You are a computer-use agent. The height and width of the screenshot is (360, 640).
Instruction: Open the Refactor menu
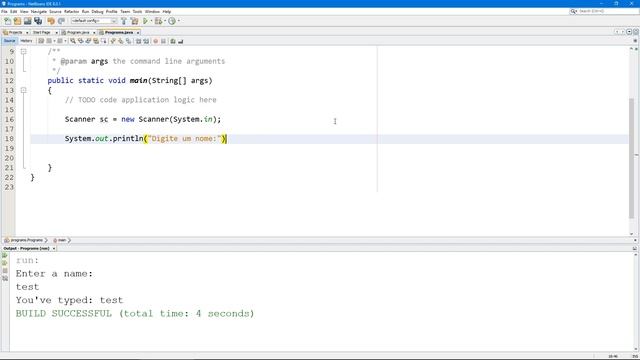[x=71, y=11]
